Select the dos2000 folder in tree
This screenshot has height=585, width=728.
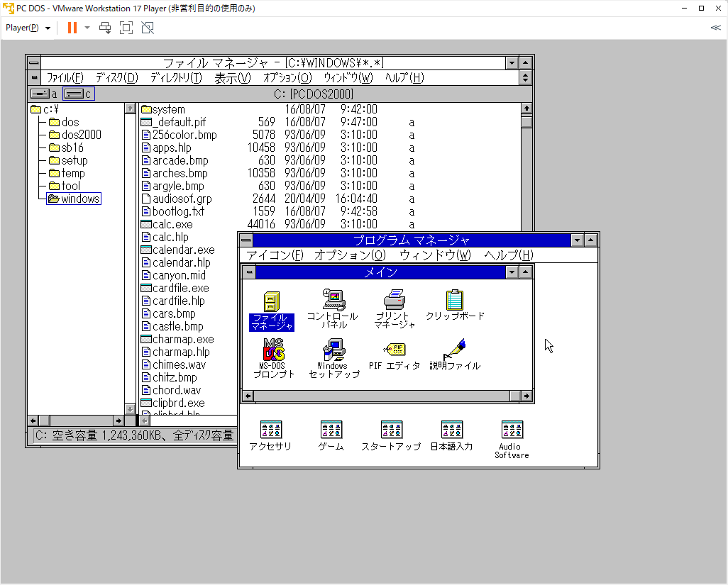pyautogui.click(x=75, y=135)
